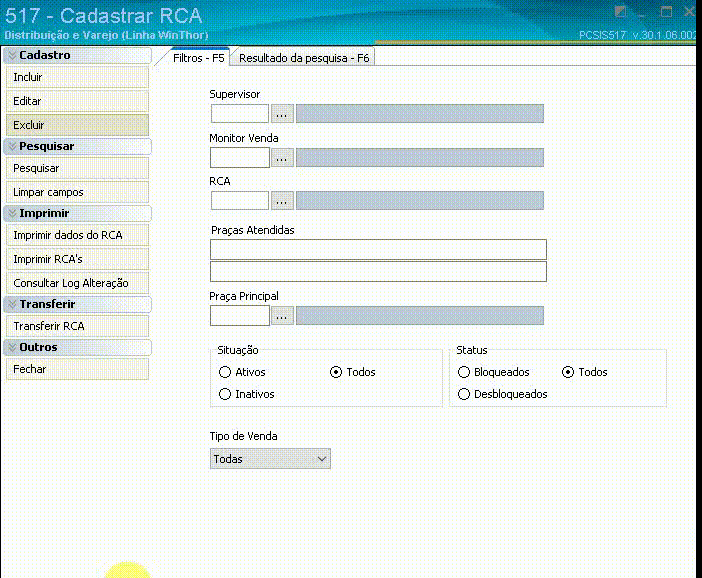Select the Inativos radio option
Screen dimensions: 702x578
click(225, 394)
